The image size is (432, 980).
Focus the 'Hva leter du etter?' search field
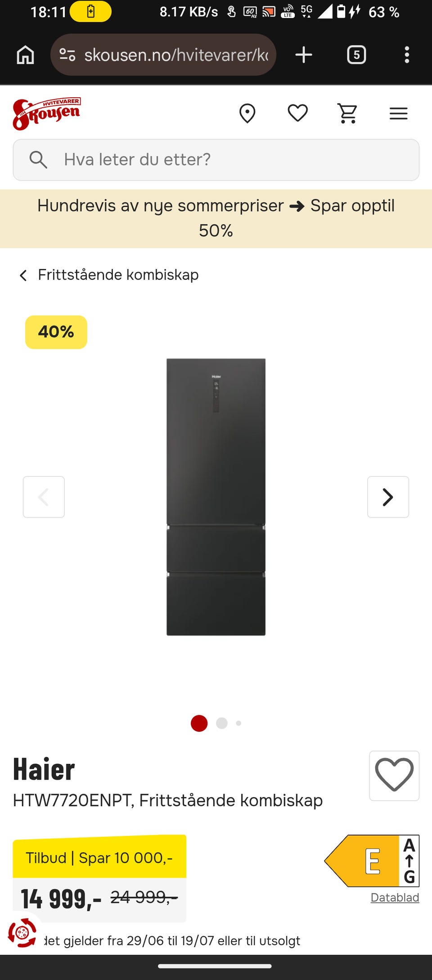coord(216,160)
